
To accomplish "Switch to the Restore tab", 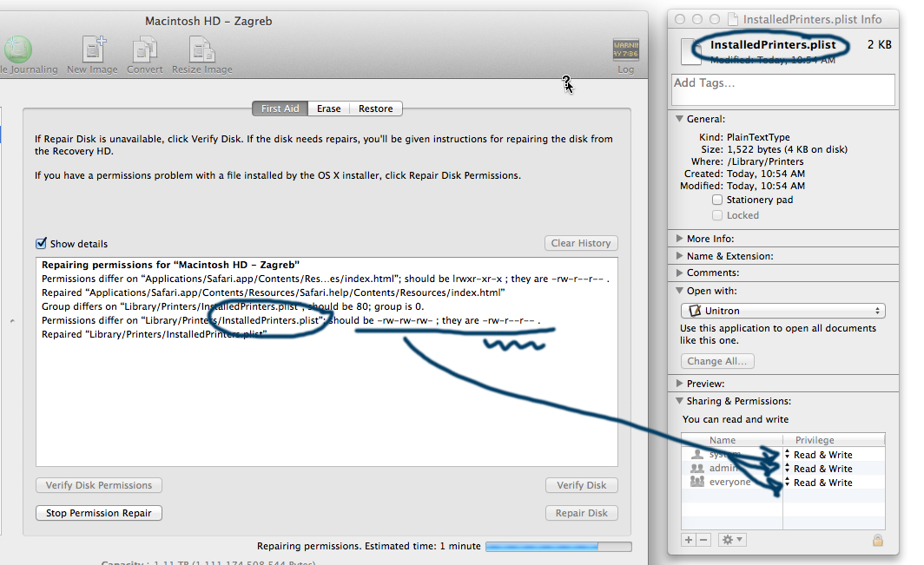I will click(x=376, y=108).
